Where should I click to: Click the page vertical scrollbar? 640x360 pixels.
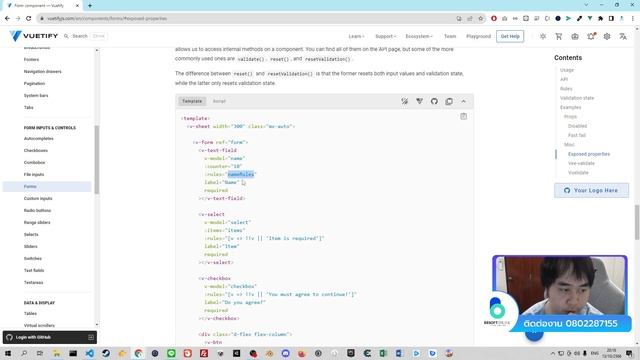(637, 222)
